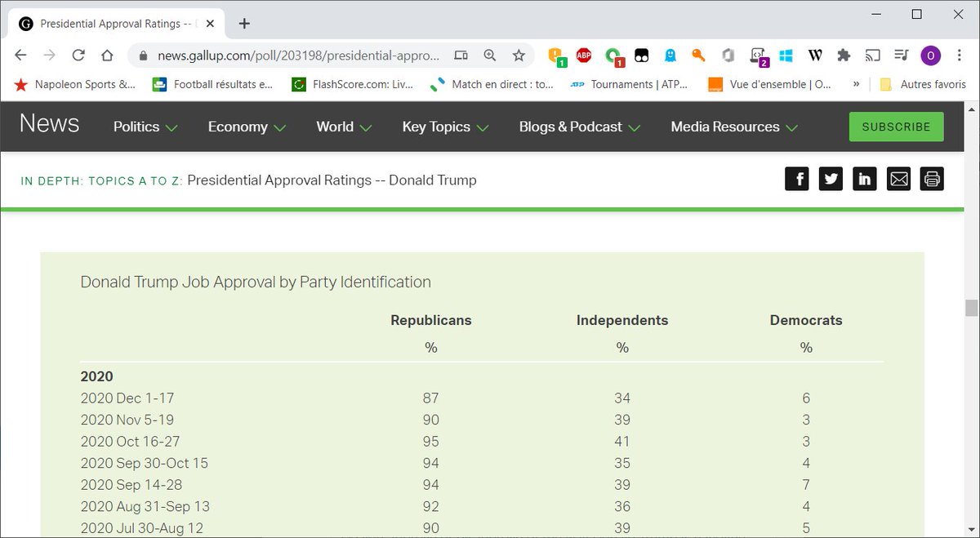
Task: Go back to the previous page
Action: pyautogui.click(x=21, y=56)
